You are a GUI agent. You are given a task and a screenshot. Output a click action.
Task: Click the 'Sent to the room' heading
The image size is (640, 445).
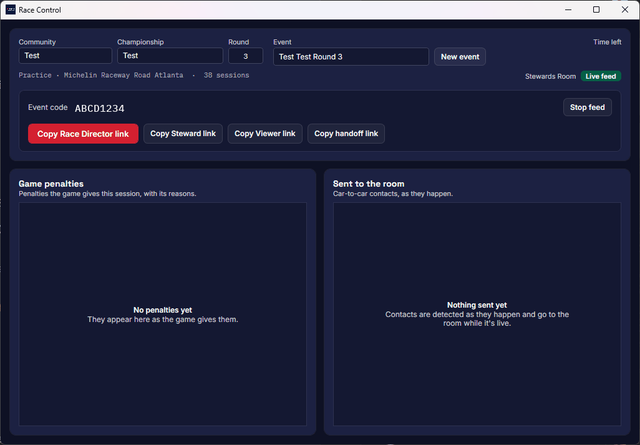pyautogui.click(x=369, y=184)
